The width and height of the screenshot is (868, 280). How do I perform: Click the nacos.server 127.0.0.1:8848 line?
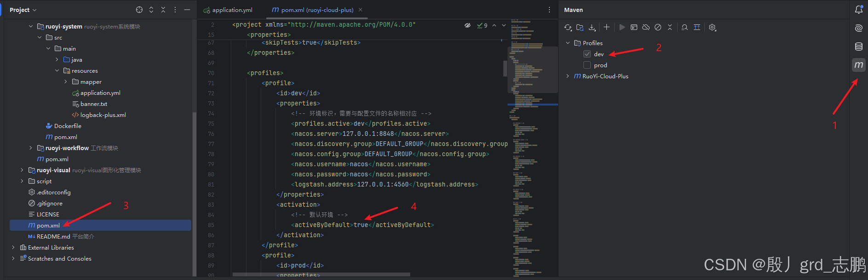coord(370,134)
